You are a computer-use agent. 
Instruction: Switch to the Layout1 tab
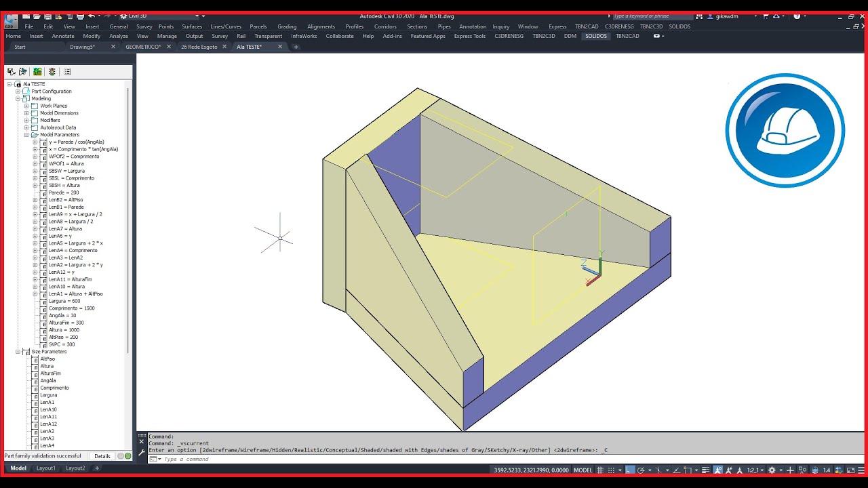[x=46, y=468]
